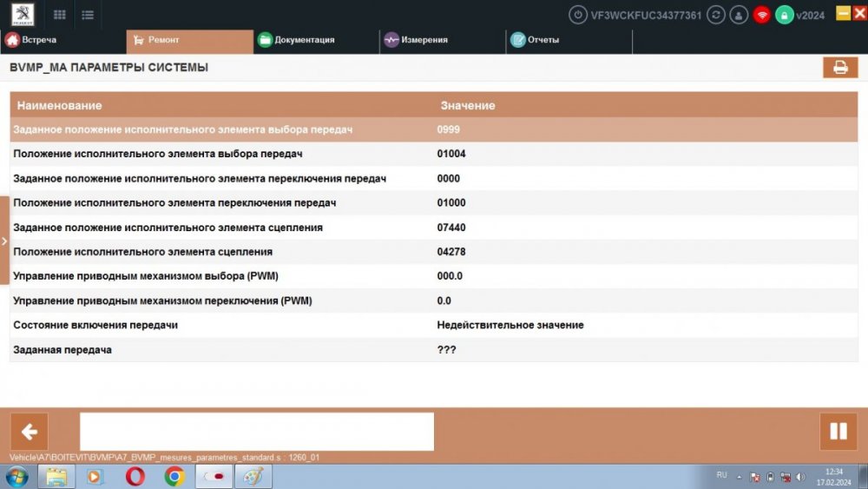
Task: Click the refresh icon after the VIN
Action: (716, 15)
